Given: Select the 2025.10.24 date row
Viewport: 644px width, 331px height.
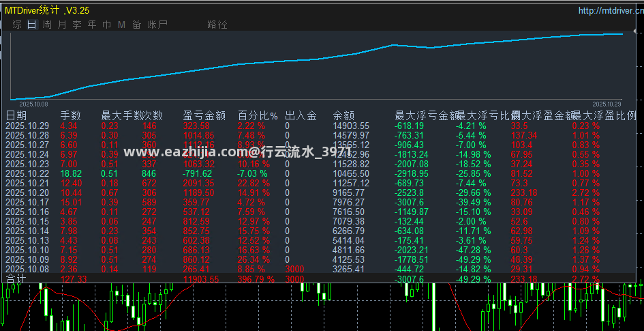Looking at the screenshot, I should (x=27, y=154).
